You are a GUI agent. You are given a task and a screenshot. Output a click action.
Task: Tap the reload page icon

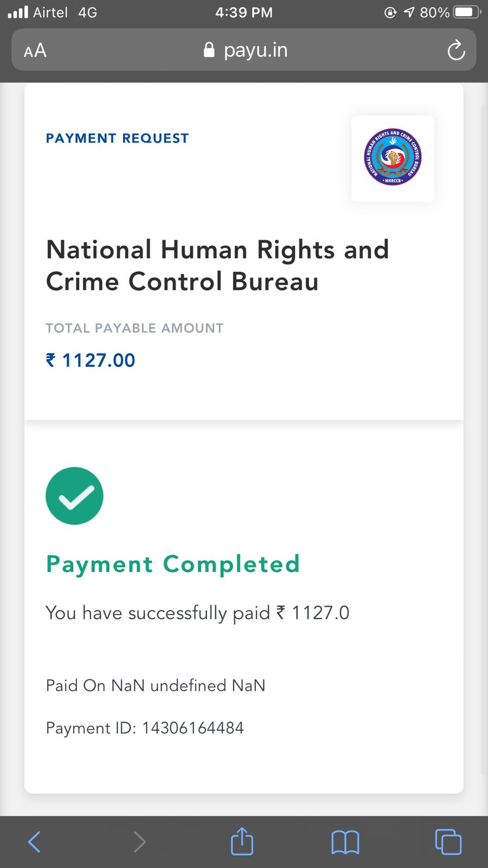[456, 50]
